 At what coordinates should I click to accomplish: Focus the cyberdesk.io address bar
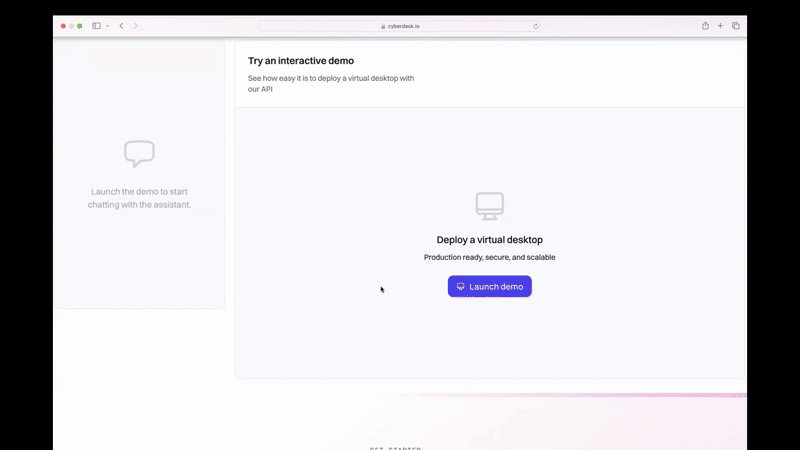pos(400,26)
